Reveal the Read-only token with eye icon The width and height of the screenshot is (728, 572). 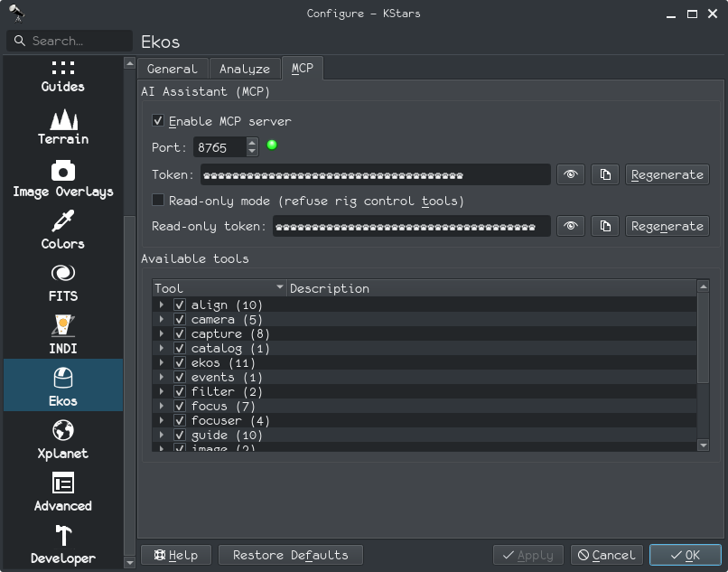(x=571, y=226)
